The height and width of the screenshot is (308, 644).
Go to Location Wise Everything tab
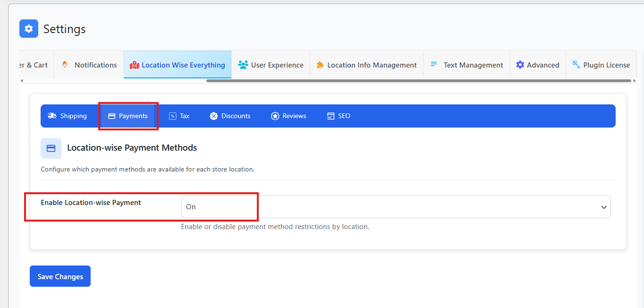click(178, 65)
